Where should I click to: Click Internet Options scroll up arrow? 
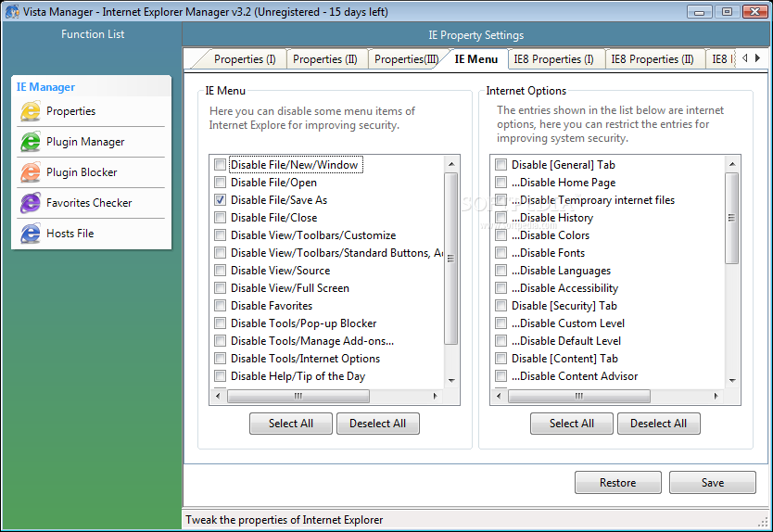point(732,164)
